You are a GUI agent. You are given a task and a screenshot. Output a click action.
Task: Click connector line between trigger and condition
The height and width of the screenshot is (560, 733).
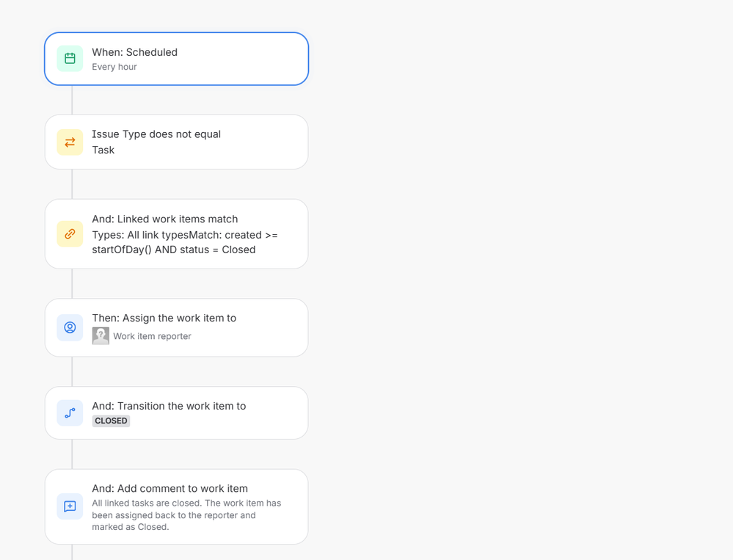pyautogui.click(x=72, y=100)
